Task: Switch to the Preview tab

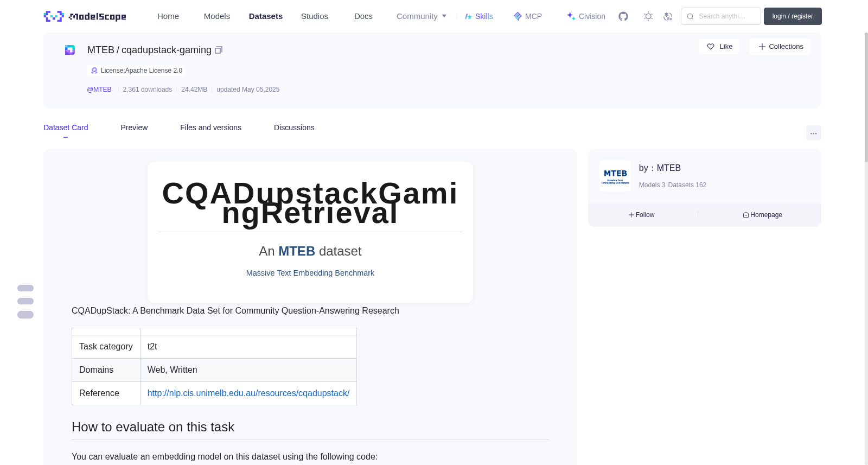Action: click(134, 128)
